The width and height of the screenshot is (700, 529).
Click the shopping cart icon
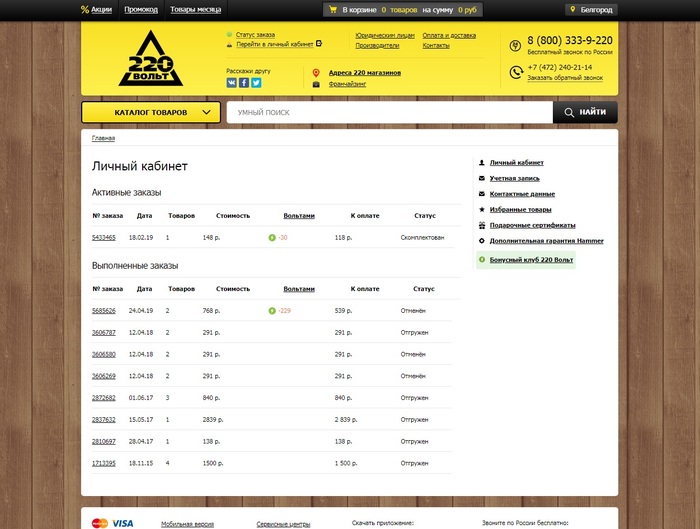pos(333,10)
